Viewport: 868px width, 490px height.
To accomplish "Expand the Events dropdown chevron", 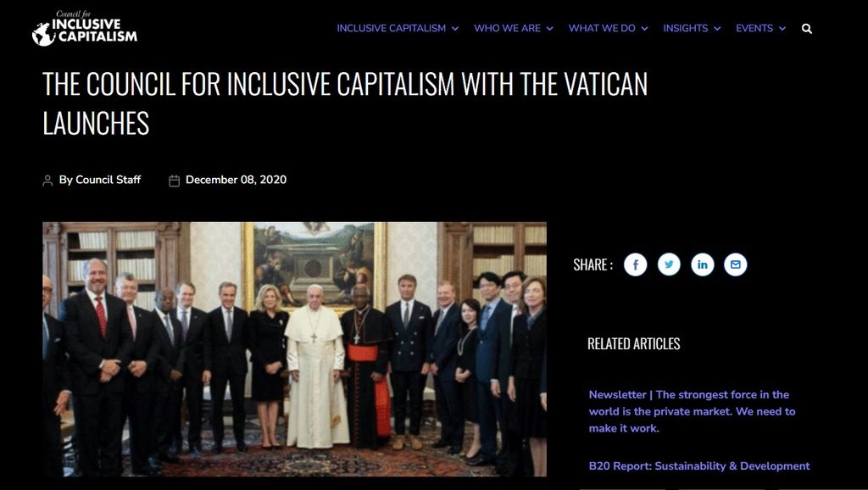I will (782, 29).
